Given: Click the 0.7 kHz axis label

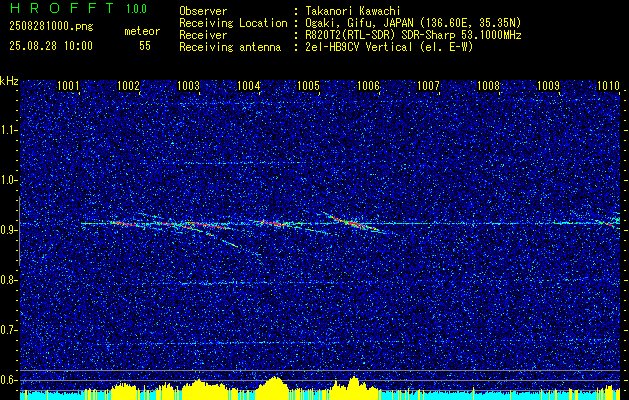Looking at the screenshot, I should click(x=9, y=330).
